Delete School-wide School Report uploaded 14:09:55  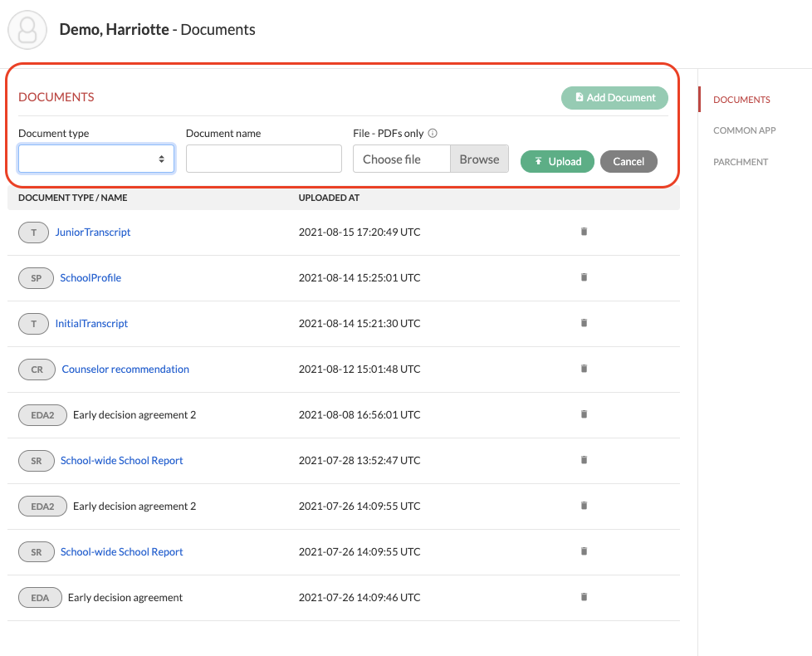point(584,551)
